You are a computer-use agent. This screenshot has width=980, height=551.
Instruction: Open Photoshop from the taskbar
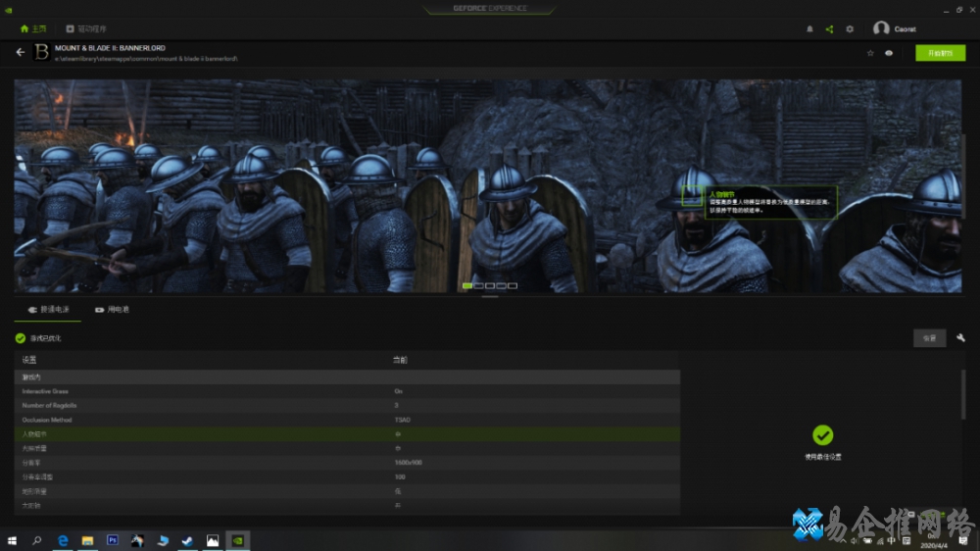coord(113,540)
